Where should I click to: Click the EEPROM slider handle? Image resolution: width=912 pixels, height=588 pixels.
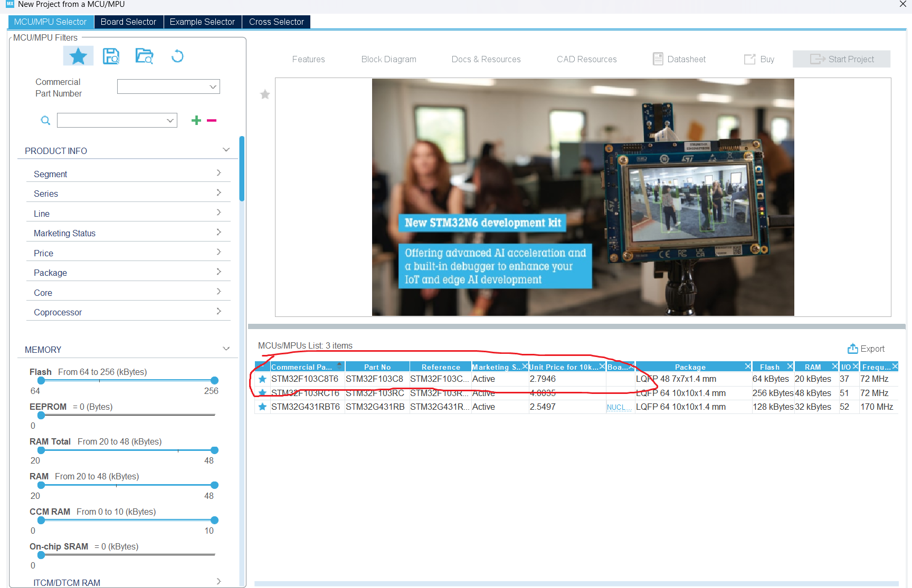pyautogui.click(x=41, y=416)
